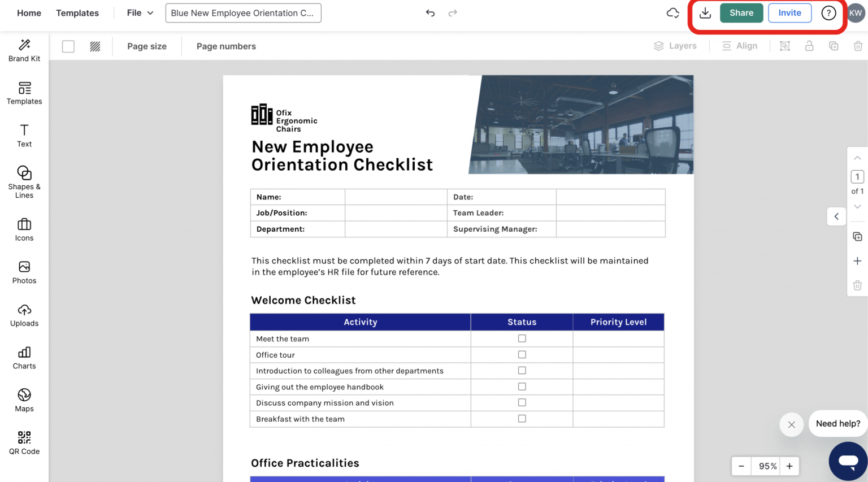Open the Photos panel
Viewport: 868px width, 482px height.
(x=24, y=273)
